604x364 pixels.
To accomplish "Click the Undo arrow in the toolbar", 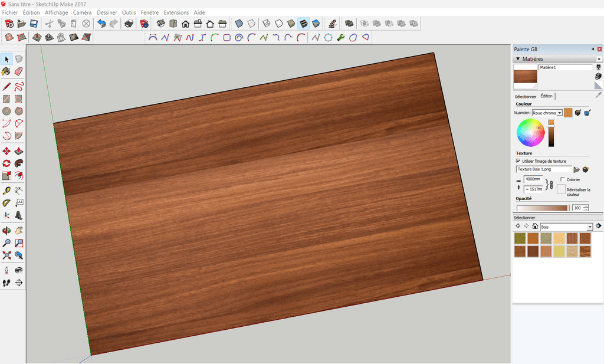I will point(101,24).
